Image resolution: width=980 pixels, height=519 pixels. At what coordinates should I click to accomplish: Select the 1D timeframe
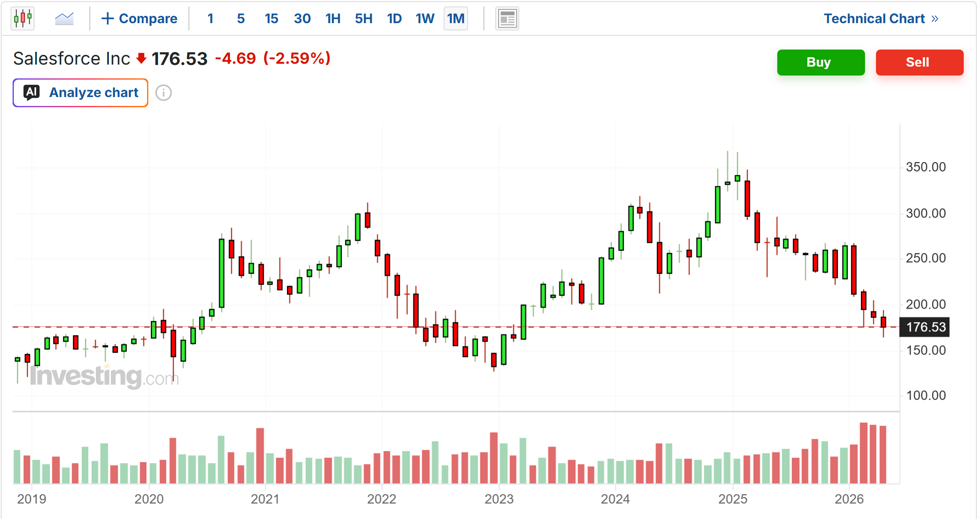point(394,18)
